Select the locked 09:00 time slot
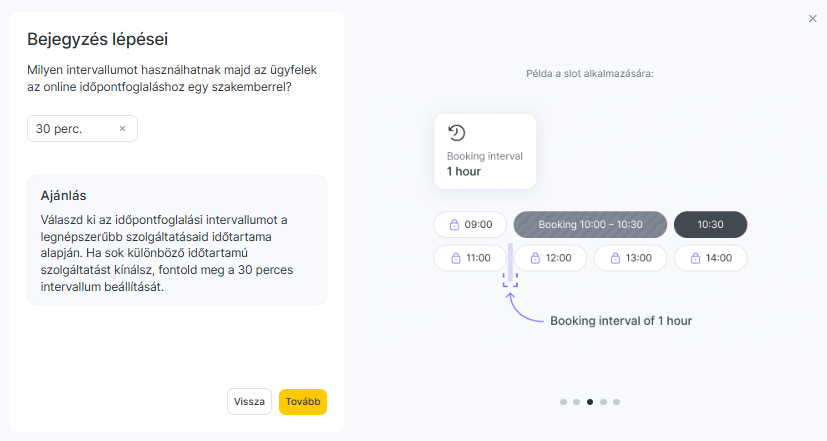 click(470, 225)
